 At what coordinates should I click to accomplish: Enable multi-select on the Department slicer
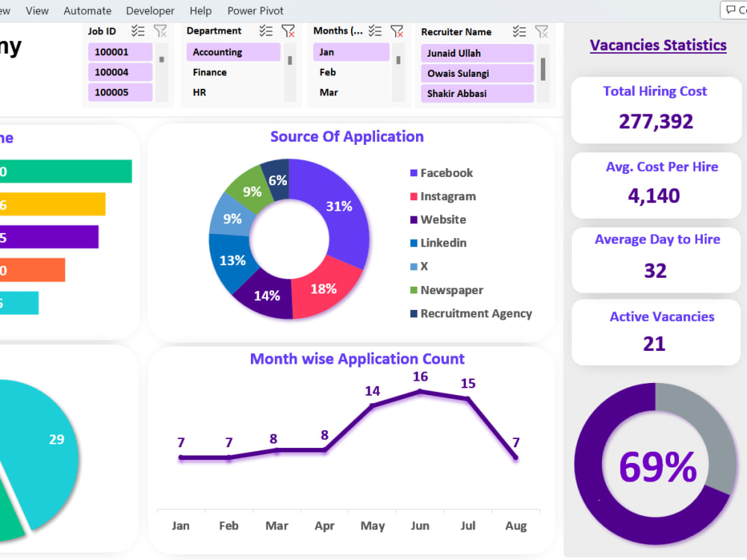click(267, 31)
